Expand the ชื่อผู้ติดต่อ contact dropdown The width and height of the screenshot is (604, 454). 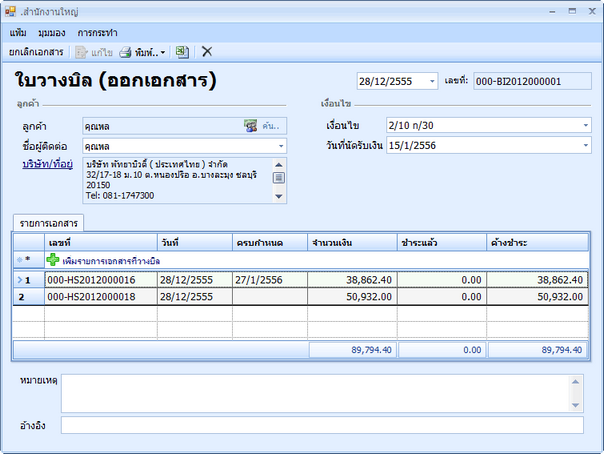click(x=281, y=146)
